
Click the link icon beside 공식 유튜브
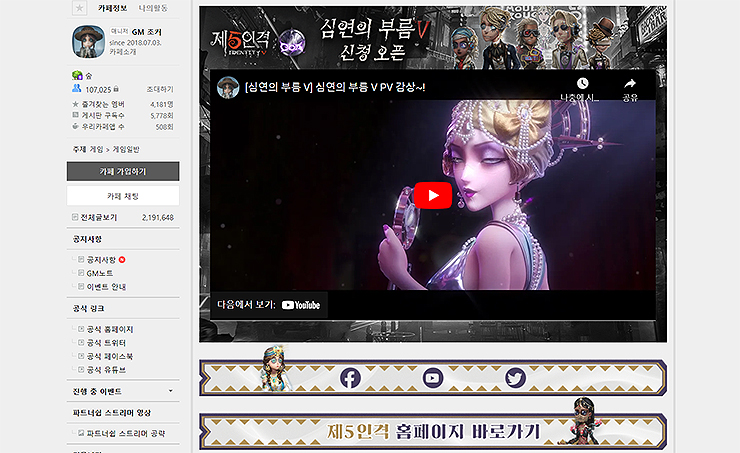pos(81,369)
